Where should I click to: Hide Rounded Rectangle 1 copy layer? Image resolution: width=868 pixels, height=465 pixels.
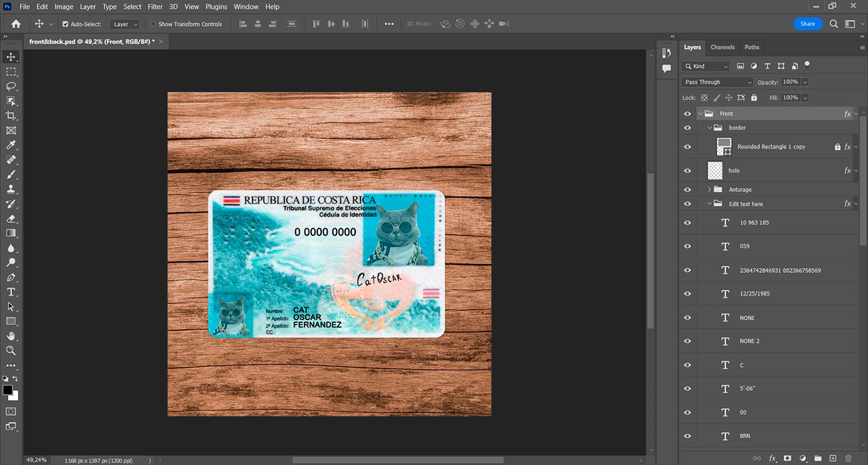(688, 147)
